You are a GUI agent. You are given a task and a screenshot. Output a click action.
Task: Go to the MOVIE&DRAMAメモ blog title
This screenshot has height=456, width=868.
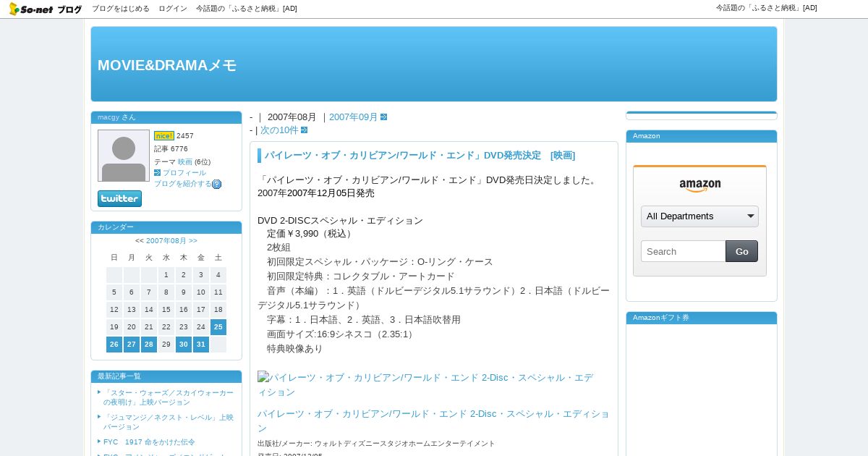point(167,65)
